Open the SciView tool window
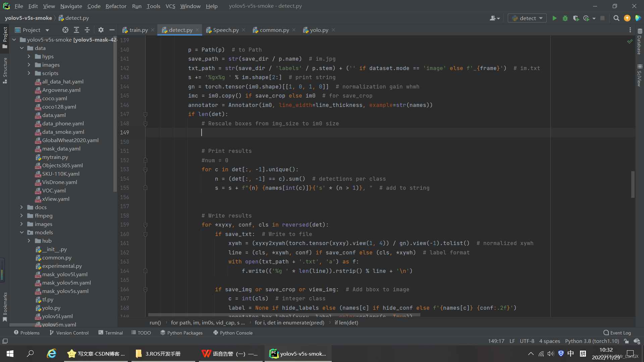Viewport: 644px width, 362px height. 639,75
